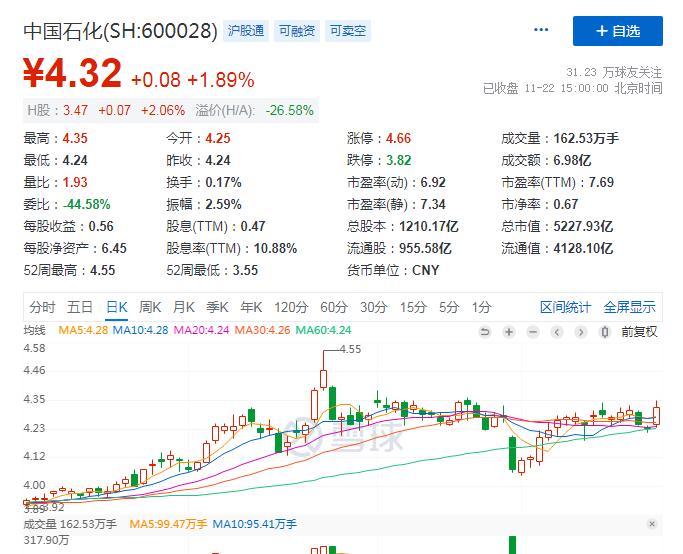This screenshot has width=683, height=554.
Task: Click the 股息率(TTM) value 10.88%
Action: 275,248
